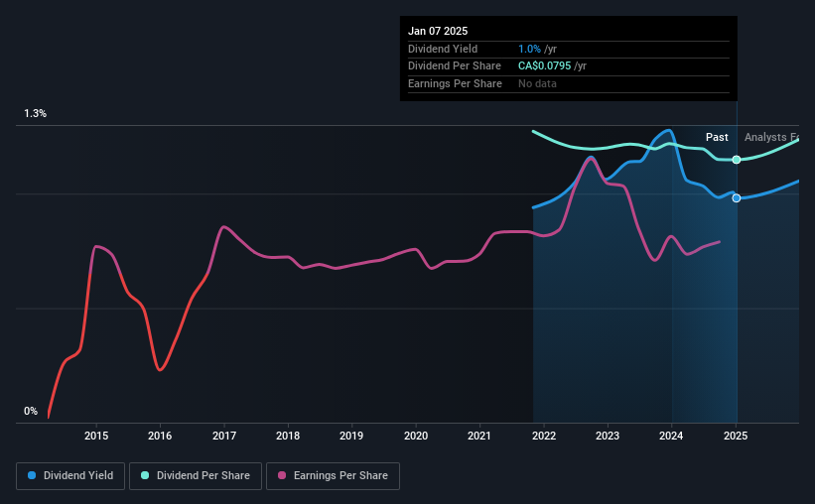815x504 pixels.
Task: Click the 1.3% y-axis label
Action: 36,113
